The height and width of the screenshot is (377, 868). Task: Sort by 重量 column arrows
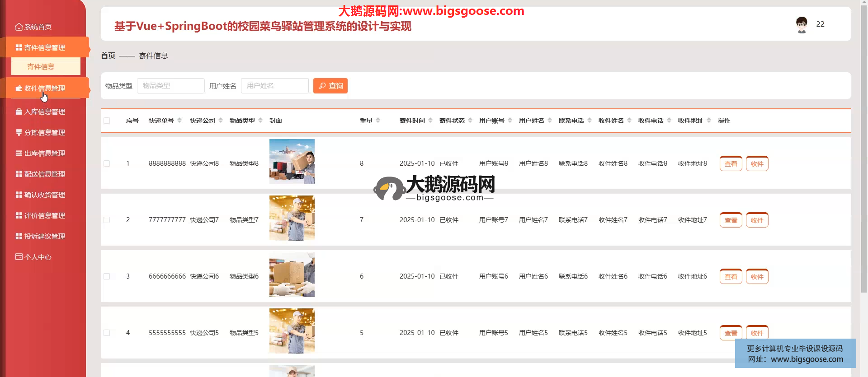[378, 121]
